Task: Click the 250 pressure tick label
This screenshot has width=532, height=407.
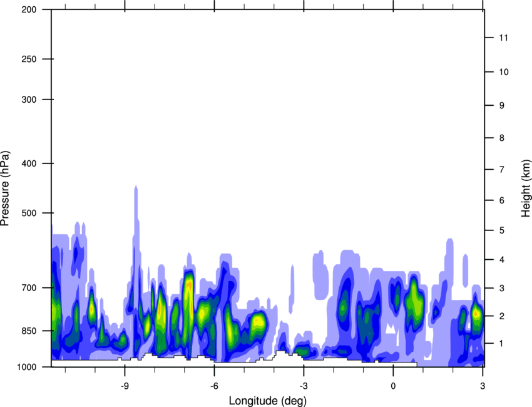Action: point(29,59)
